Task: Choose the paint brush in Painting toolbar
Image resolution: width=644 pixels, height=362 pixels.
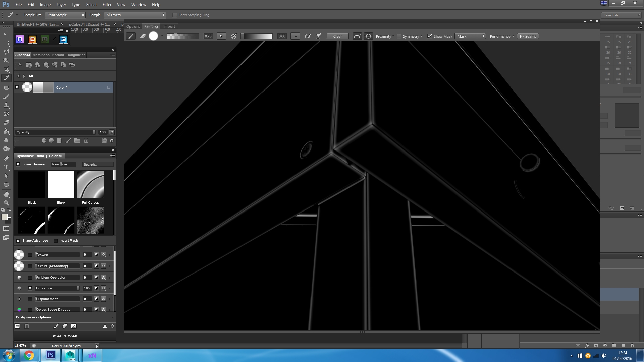Action: [x=131, y=36]
